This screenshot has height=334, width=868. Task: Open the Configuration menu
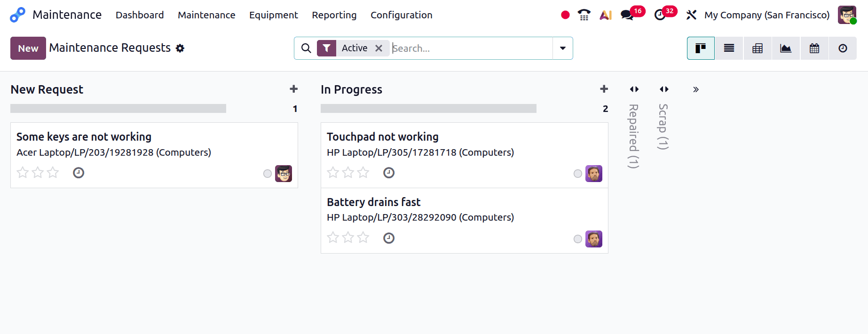click(x=402, y=15)
